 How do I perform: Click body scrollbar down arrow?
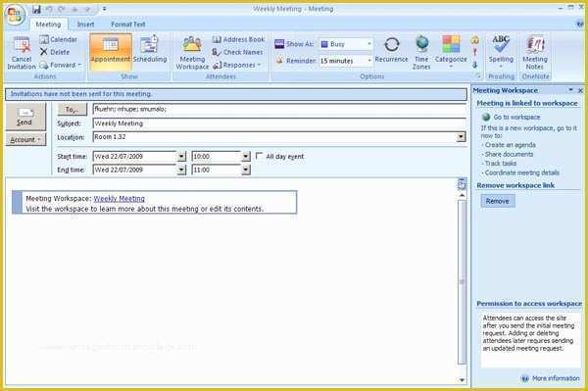pos(462,380)
